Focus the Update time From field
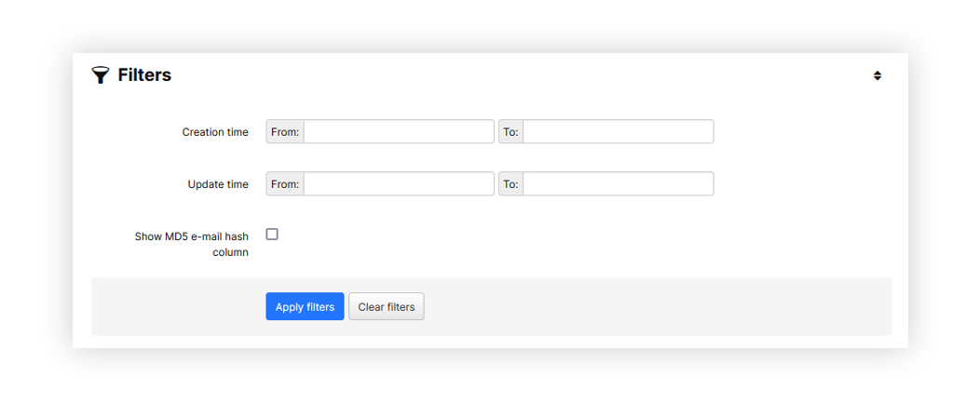The image size is (980, 404). 399,184
